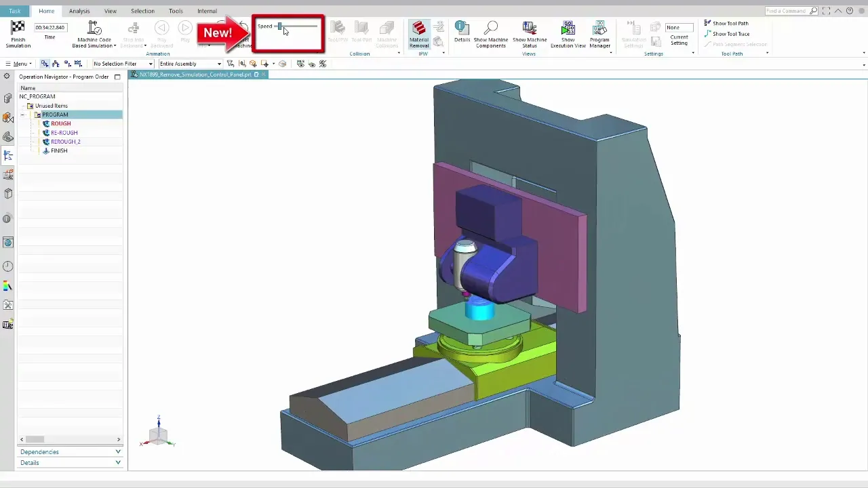
Task: Open the Menu dropdown
Action: [x=18, y=64]
